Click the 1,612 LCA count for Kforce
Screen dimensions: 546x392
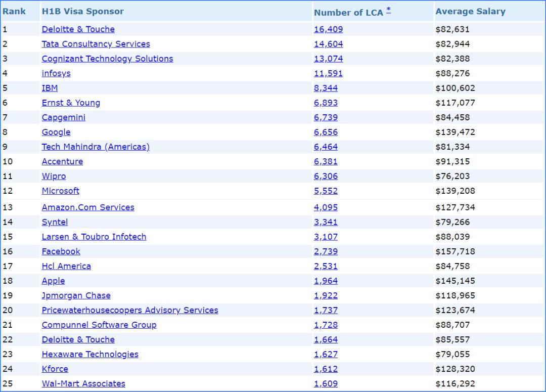pos(326,369)
